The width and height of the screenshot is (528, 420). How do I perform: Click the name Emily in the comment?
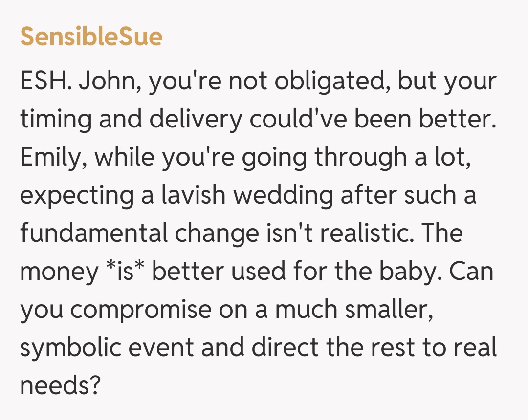[51, 158]
